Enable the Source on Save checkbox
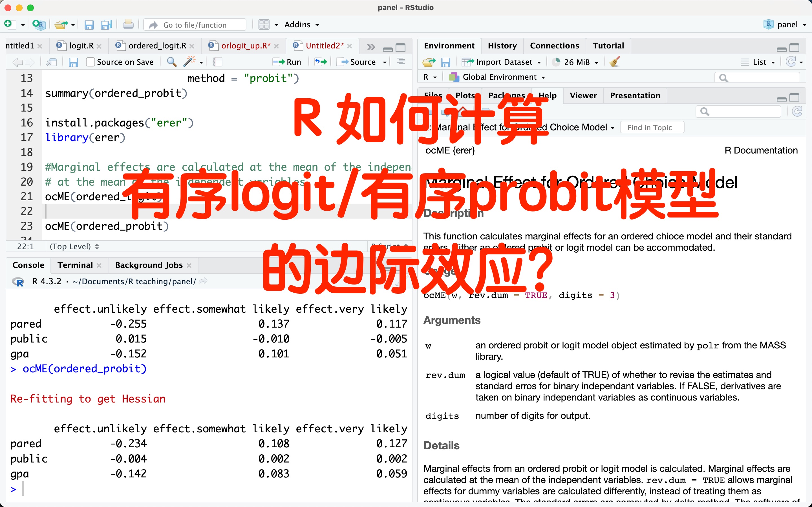 point(90,62)
